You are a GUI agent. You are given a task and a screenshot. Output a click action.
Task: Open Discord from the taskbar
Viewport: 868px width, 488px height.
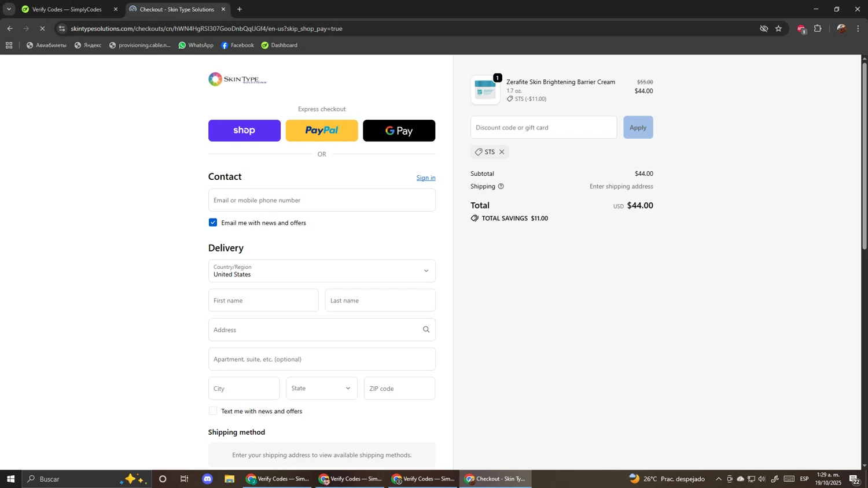click(208, 479)
